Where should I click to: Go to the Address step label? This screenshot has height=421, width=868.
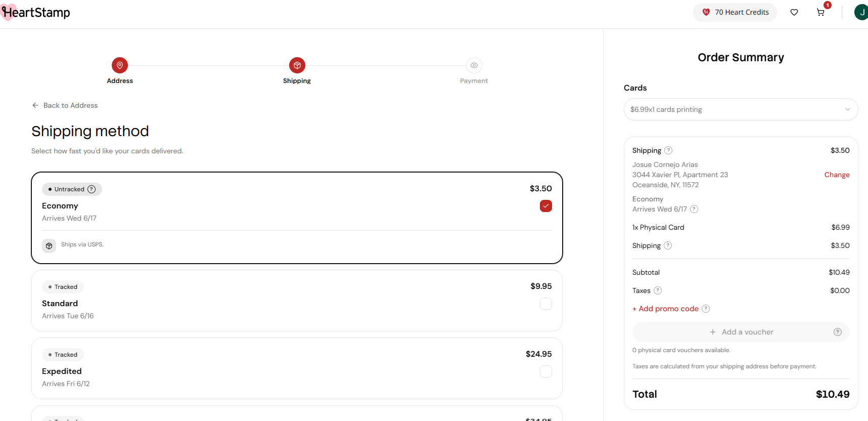coord(120,81)
